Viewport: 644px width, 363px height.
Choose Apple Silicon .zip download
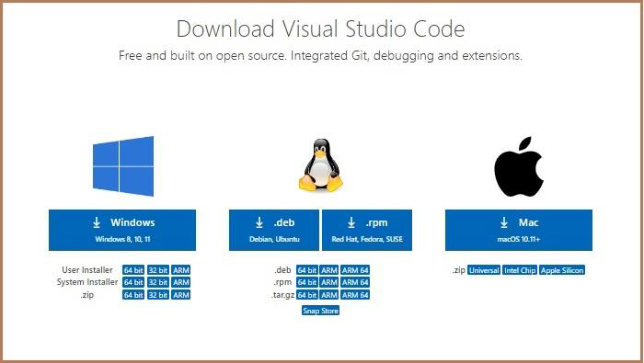pos(562,270)
